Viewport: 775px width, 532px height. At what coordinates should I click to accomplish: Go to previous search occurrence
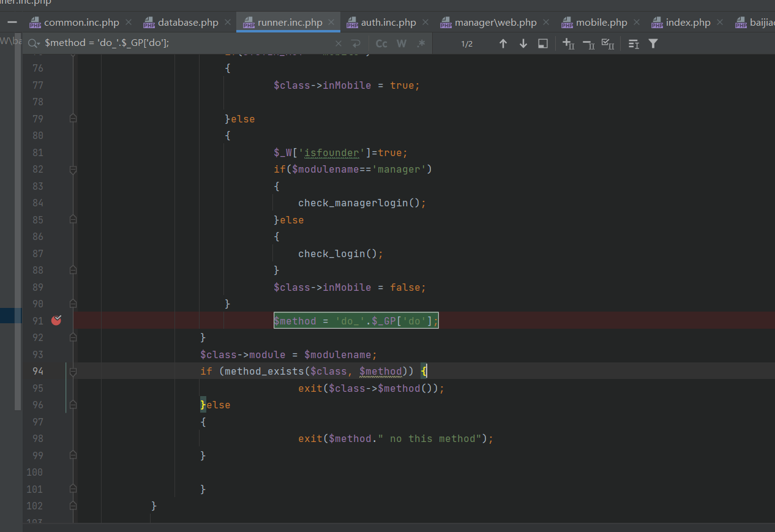[x=503, y=43]
